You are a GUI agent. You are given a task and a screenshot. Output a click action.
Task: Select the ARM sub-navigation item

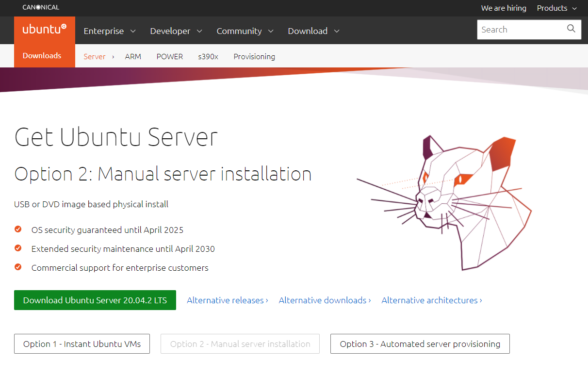[x=133, y=57]
